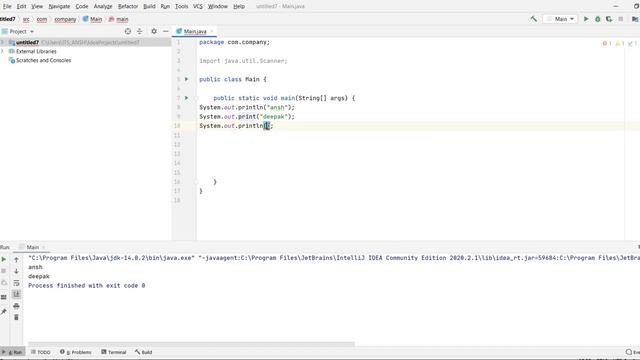Open the View menu

point(37,6)
